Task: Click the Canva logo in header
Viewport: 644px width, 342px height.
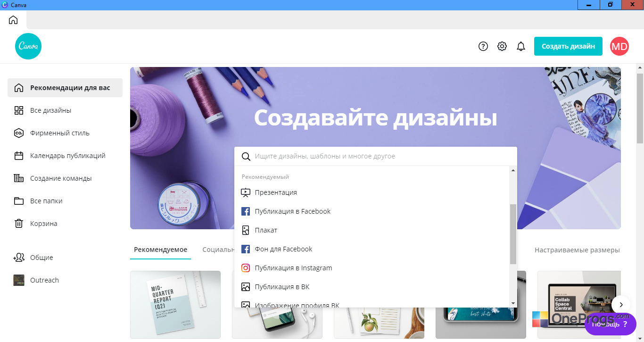Action: pos(28,46)
